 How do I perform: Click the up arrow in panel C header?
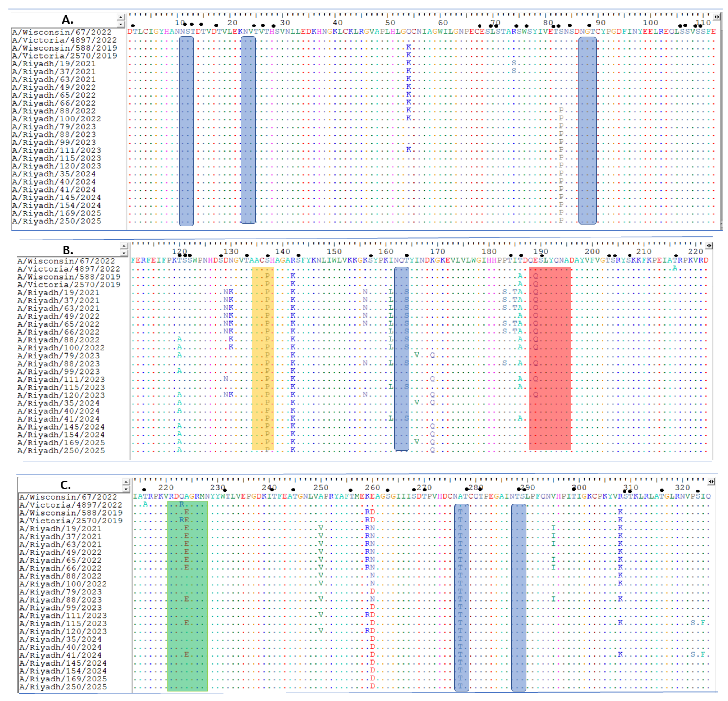coord(126,482)
